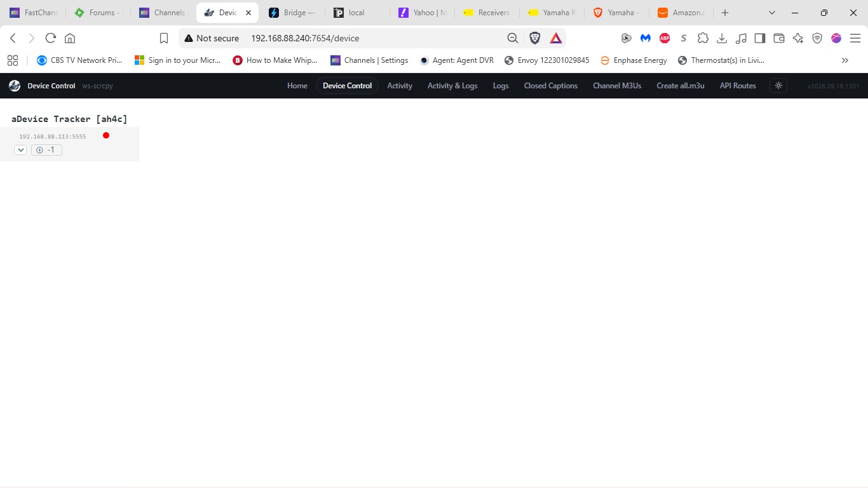Open the browser extensions puzzle icon
Screen dimensions: 868x488
coord(703,38)
